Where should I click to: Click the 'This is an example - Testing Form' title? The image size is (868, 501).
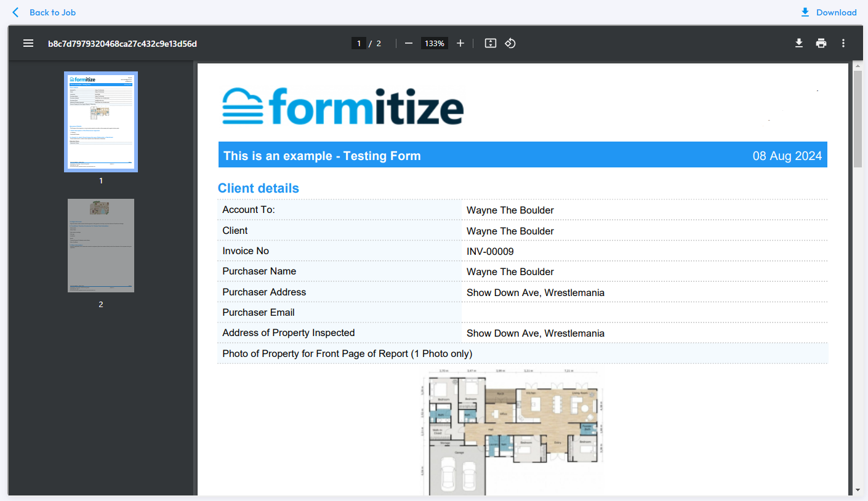coord(322,156)
